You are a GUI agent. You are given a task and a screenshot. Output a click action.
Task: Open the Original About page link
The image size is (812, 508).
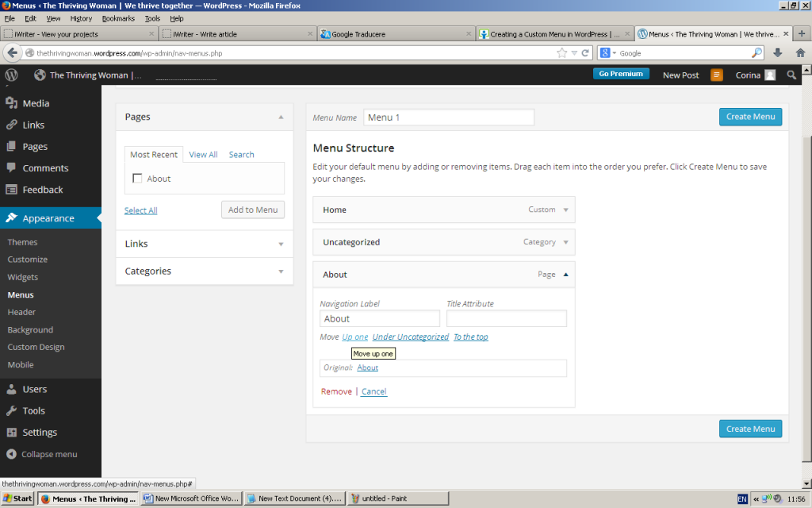[x=368, y=368]
